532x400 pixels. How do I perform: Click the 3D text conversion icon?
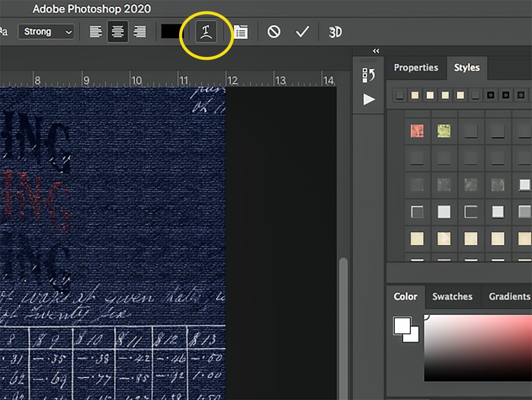pos(335,32)
